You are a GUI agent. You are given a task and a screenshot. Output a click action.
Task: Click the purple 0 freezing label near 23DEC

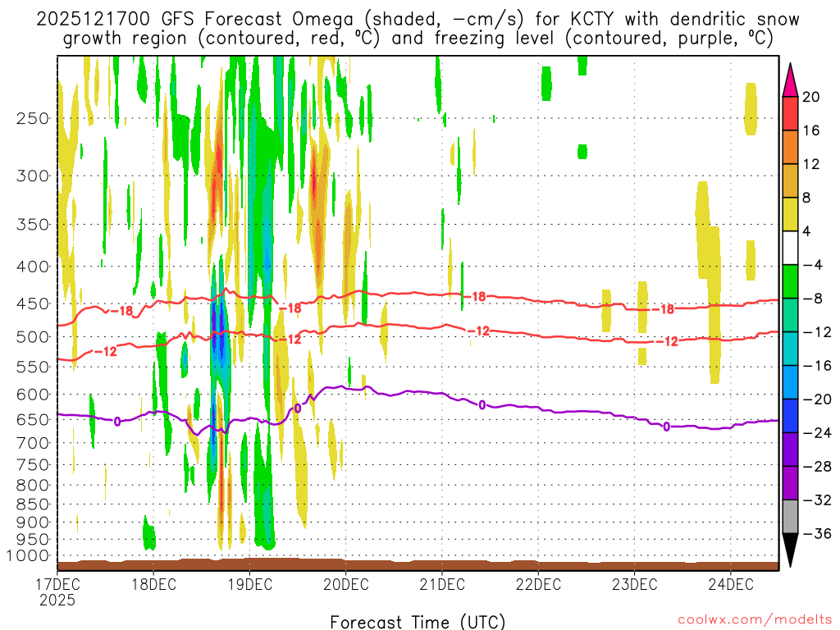pos(666,427)
